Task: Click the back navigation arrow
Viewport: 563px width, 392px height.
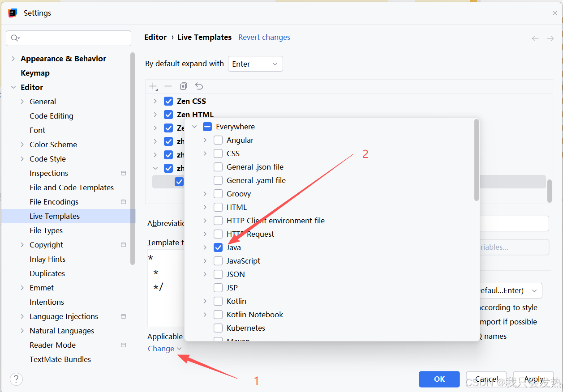Action: 535,38
